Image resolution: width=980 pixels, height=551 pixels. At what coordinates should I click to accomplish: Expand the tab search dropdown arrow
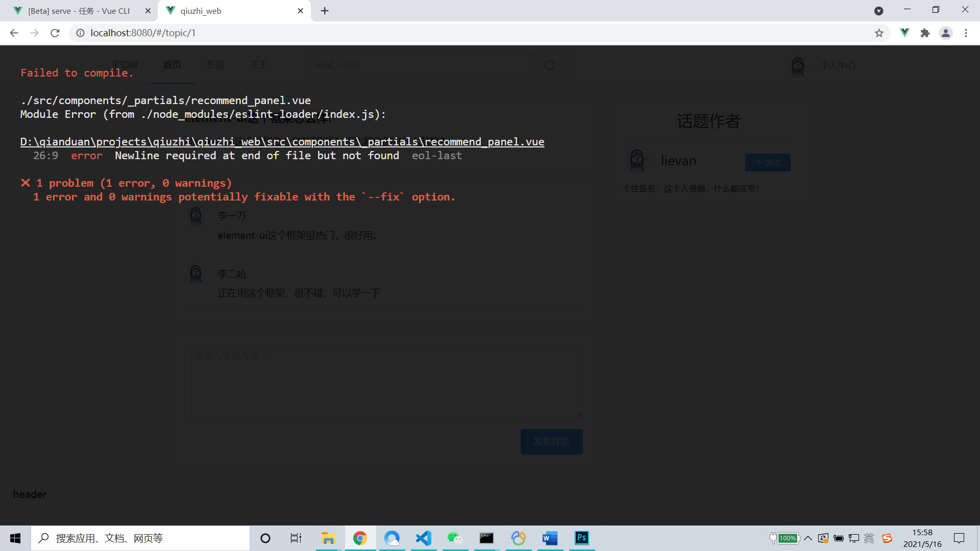pos(878,11)
